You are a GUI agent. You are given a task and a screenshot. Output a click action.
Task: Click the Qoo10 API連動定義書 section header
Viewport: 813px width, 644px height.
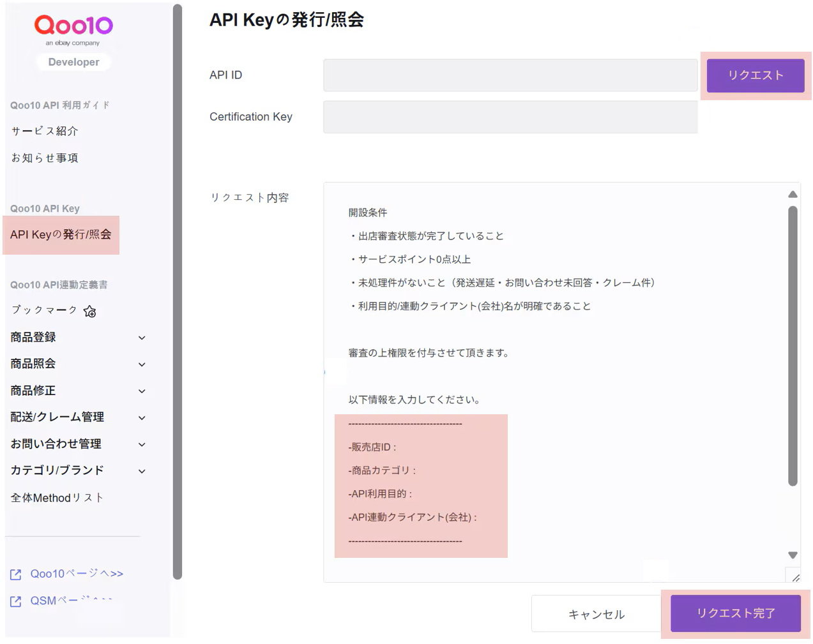[x=59, y=285]
